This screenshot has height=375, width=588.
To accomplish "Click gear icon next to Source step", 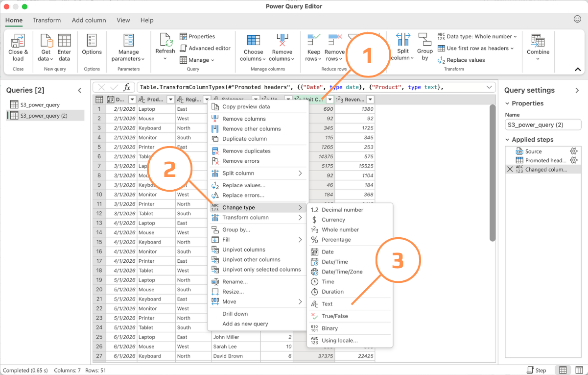I will point(574,151).
